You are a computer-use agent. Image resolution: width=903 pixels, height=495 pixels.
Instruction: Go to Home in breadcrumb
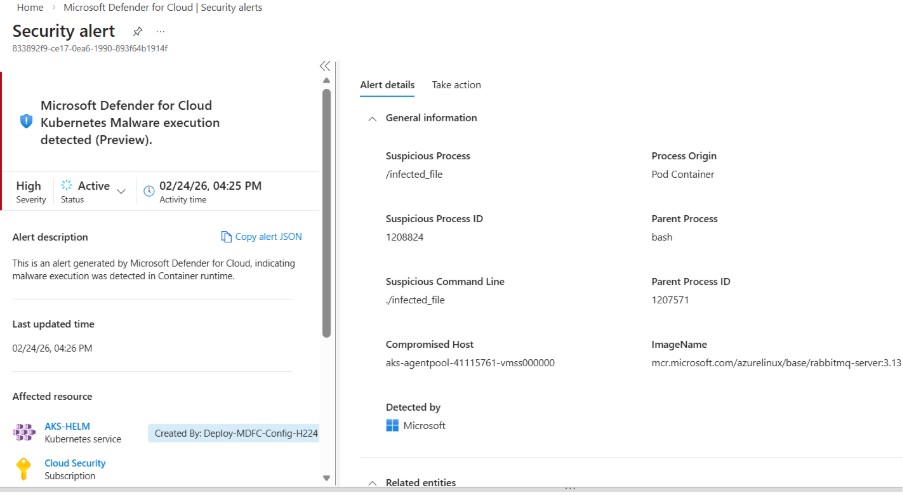[x=30, y=7]
